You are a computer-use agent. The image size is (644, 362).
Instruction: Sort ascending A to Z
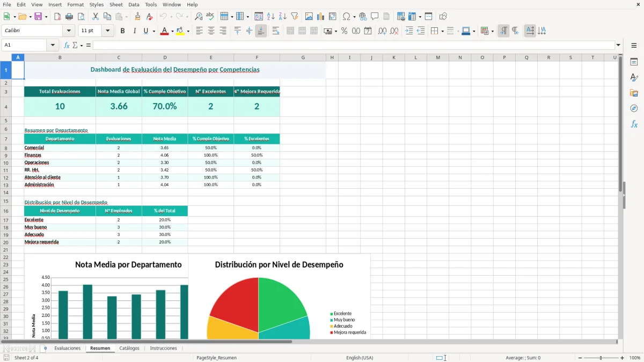pyautogui.click(x=270, y=17)
